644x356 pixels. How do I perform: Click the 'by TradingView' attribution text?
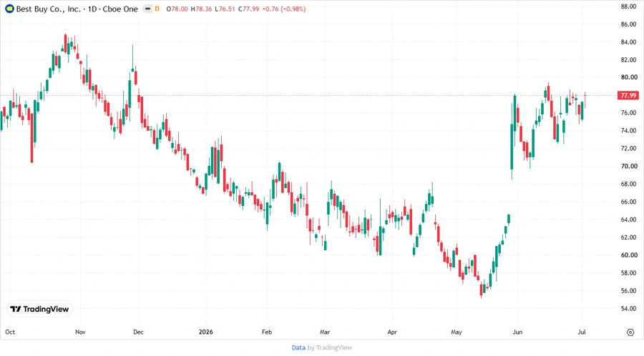point(330,348)
